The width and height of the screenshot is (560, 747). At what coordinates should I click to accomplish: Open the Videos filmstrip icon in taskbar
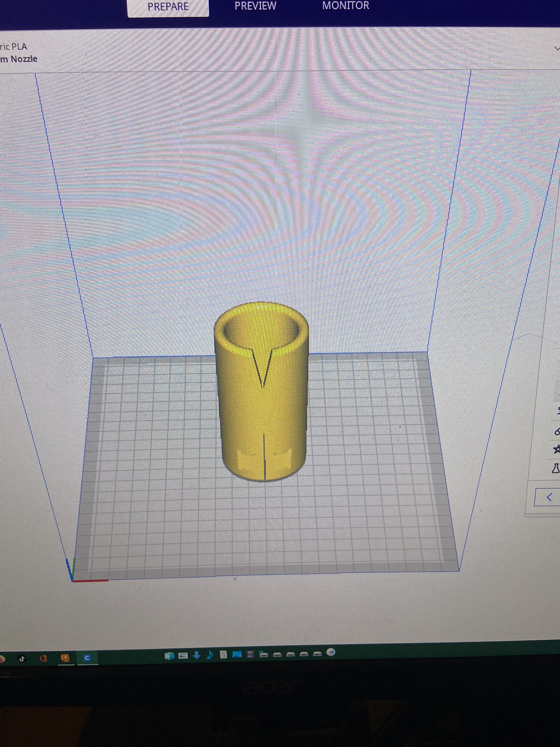coord(250,654)
